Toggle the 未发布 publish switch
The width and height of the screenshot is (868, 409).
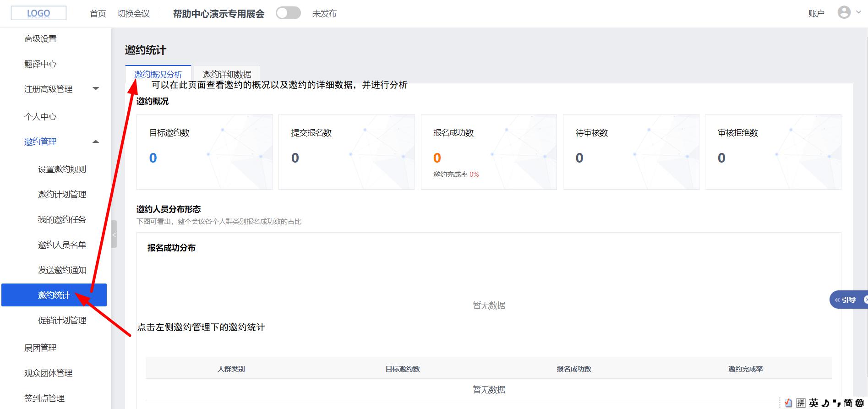pyautogui.click(x=288, y=13)
